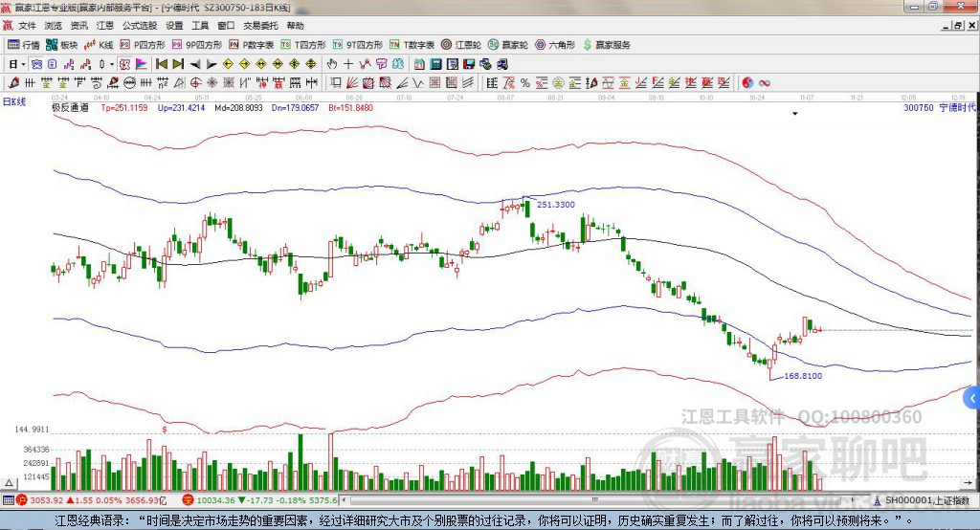Jump to last bar icon

[x=178, y=64]
